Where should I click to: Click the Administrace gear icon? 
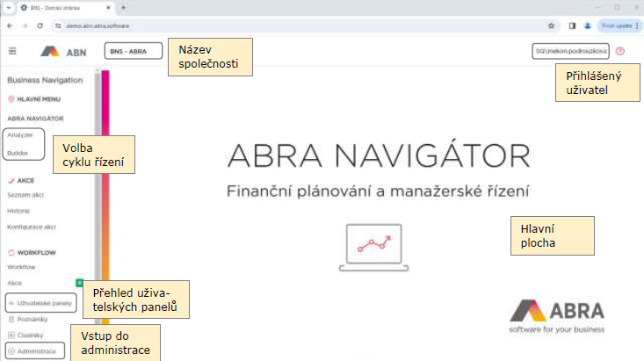pyautogui.click(x=11, y=351)
